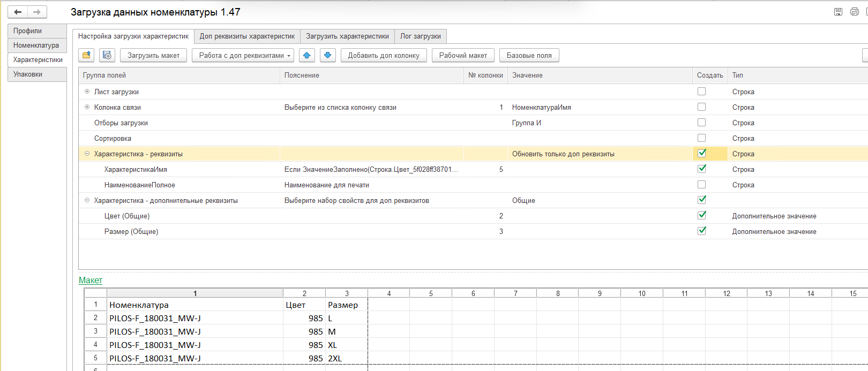Collapse Характеристика - дополнительные реквизиты group
This screenshot has width=868, height=371.
(x=87, y=200)
